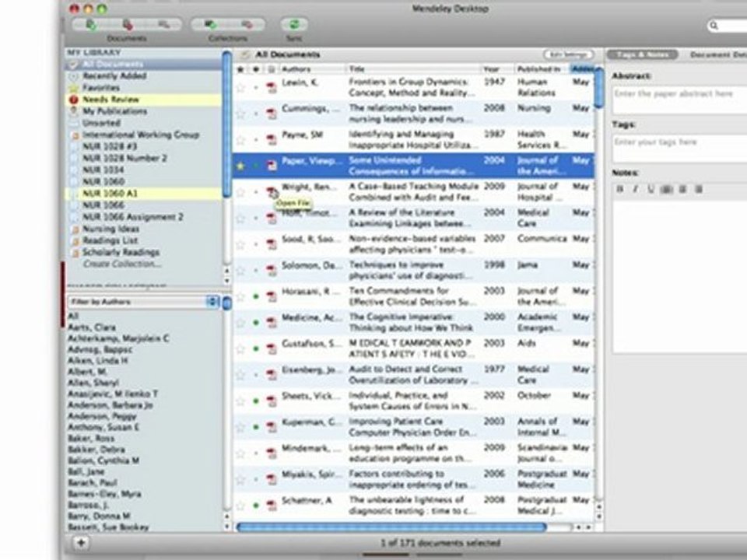The image size is (747, 560).
Task: Open the PDF icon for Schattner, A row
Action: (272, 506)
